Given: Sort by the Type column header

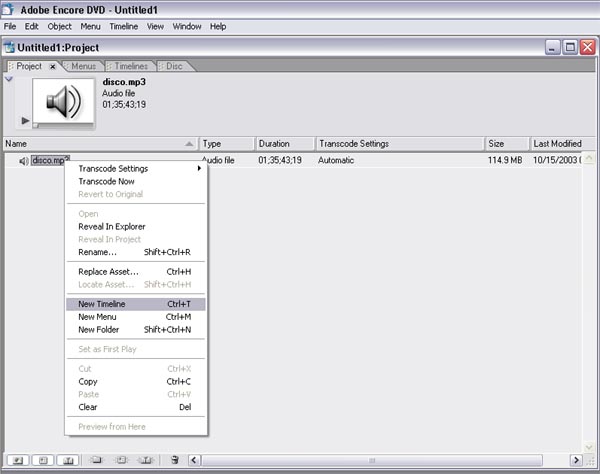Looking at the screenshot, I should pos(227,144).
